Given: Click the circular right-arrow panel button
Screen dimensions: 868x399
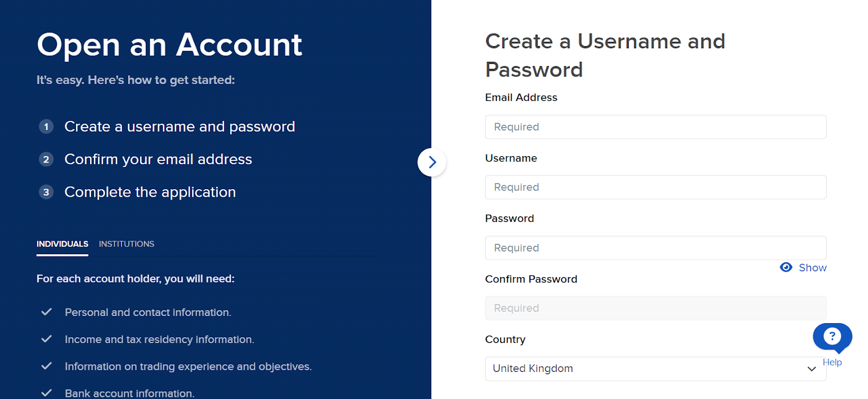Looking at the screenshot, I should tap(432, 162).
